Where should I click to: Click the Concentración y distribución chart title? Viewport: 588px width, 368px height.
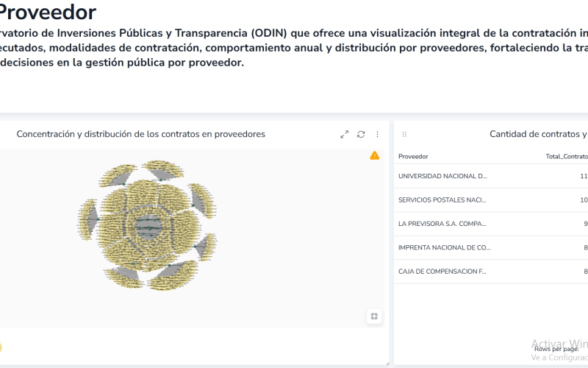pos(140,134)
